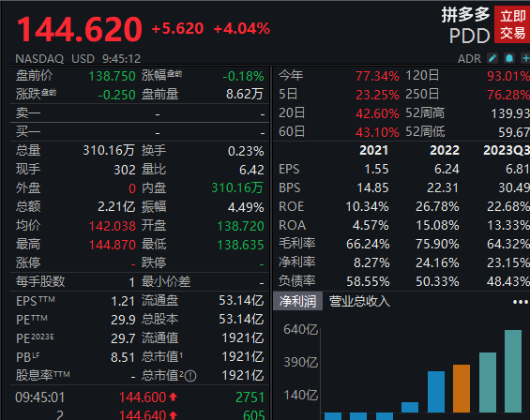Click the 52周高 value 139.93
The width and height of the screenshot is (530, 420).
click(x=510, y=113)
